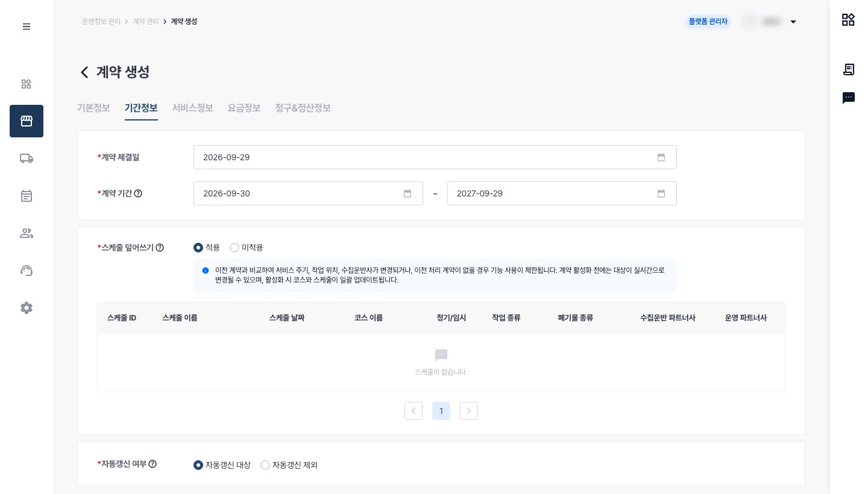Click the 수집운반 파트너사 column header
Image resolution: width=868 pixels, height=494 pixels.
(x=668, y=317)
